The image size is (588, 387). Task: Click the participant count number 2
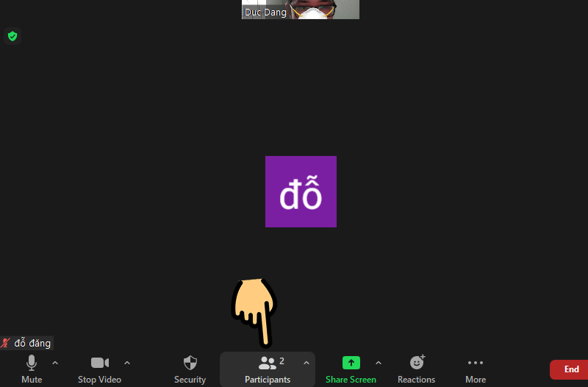tap(282, 361)
